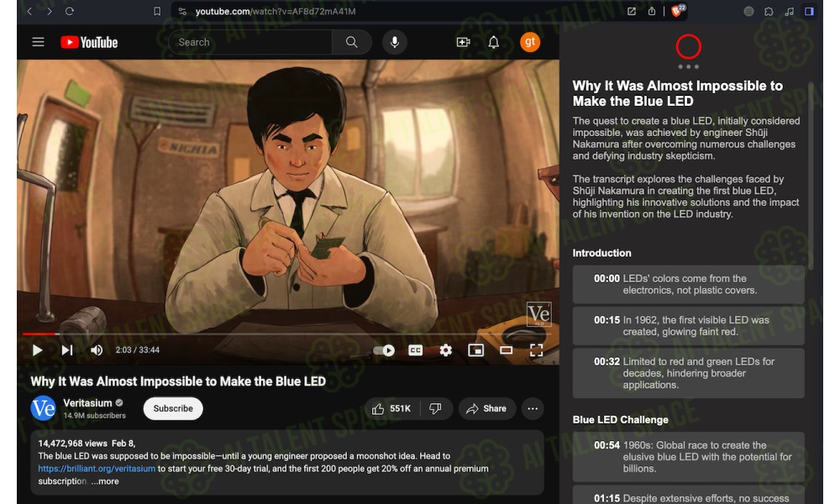840x504 pixels.
Task: Toggle autoplay switch
Action: [x=384, y=350]
